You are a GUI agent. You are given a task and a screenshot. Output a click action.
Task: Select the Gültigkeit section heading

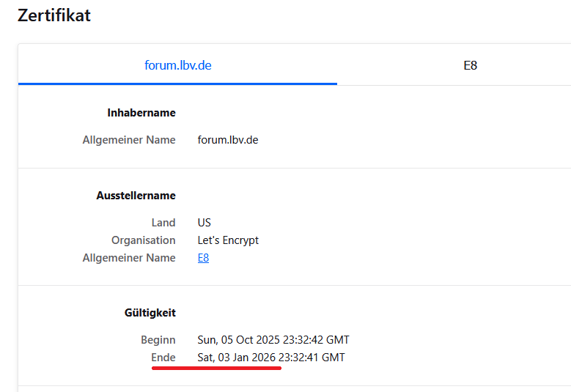(150, 313)
